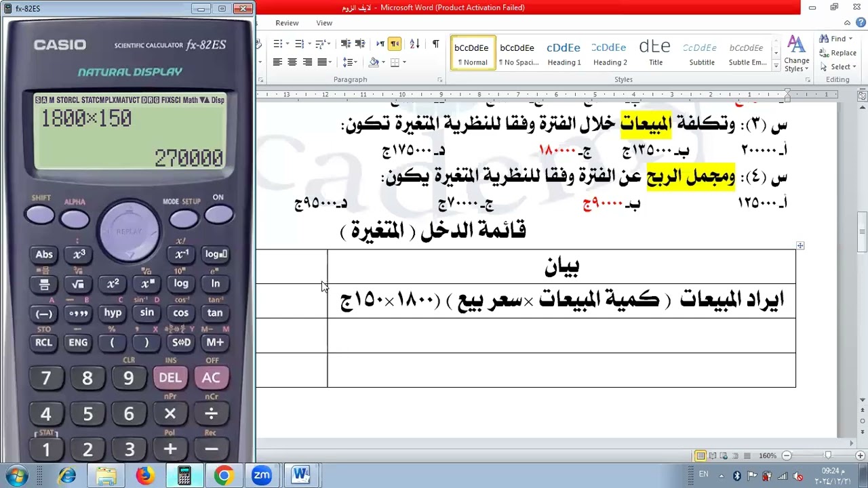Align text right in Paragraph group
868x488 pixels.
[x=307, y=62]
